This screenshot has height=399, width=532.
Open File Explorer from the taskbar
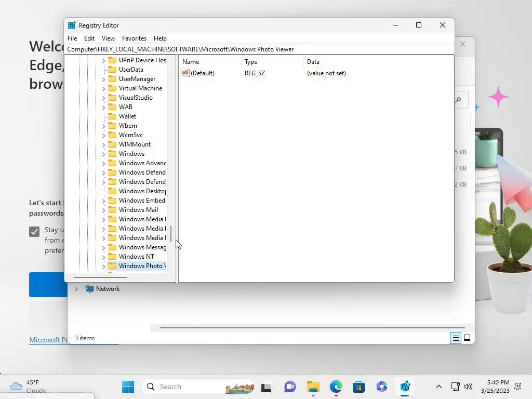click(x=313, y=387)
